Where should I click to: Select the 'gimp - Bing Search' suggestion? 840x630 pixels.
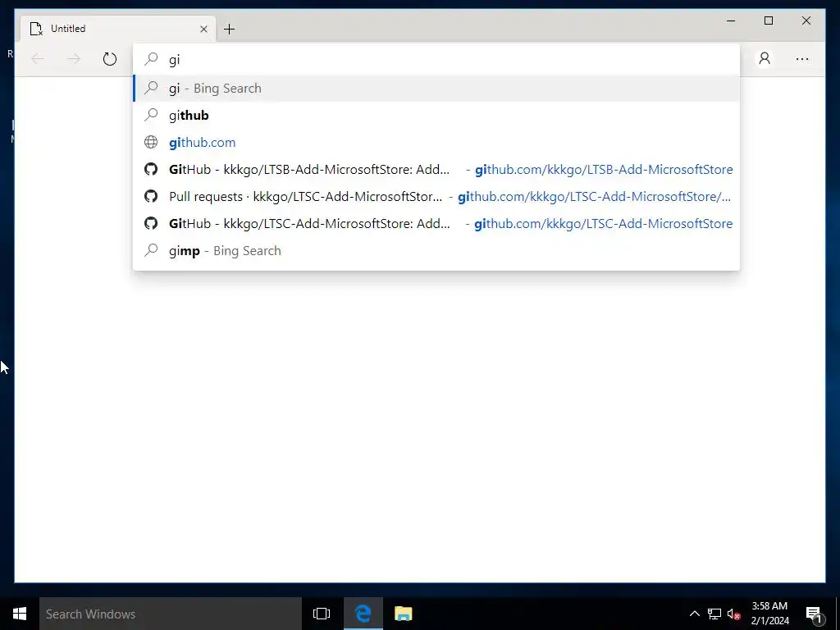(436, 251)
